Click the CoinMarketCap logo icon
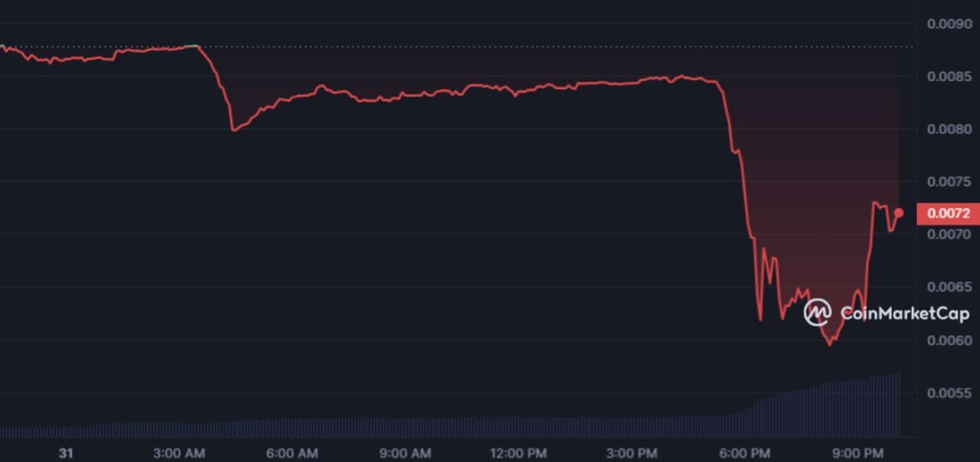 point(817,312)
